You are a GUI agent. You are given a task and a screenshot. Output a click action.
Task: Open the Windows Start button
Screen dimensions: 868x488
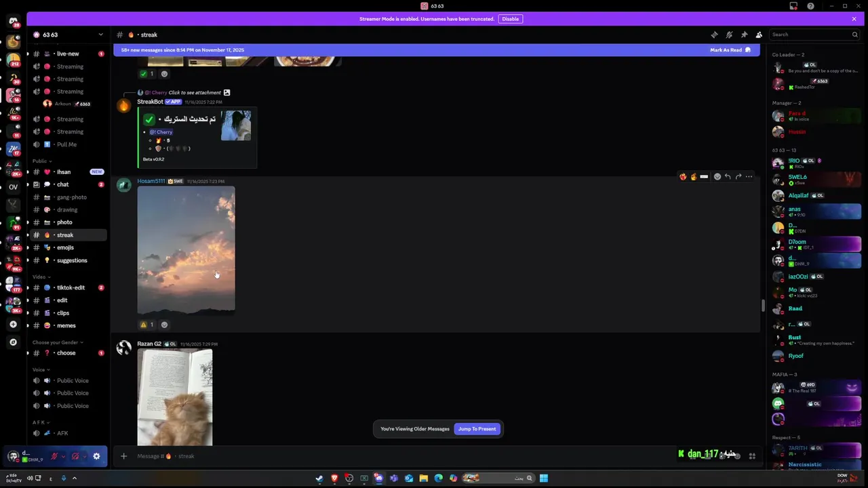[x=544, y=478]
